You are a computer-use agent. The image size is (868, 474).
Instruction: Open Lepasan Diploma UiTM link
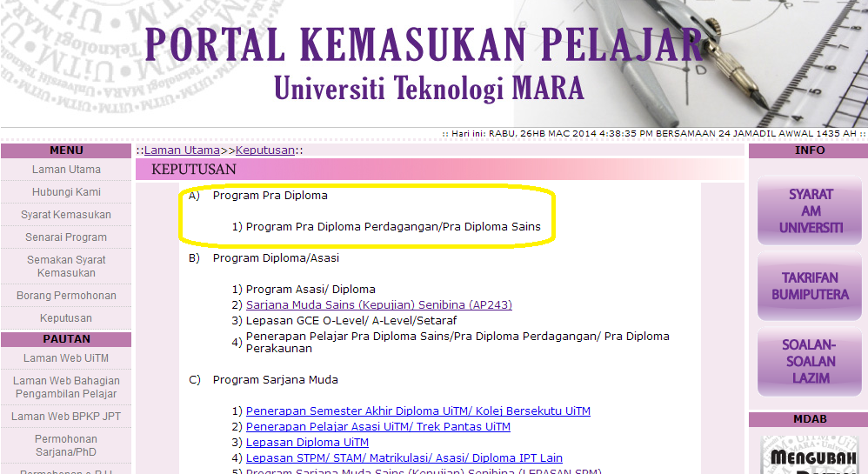coord(307,442)
